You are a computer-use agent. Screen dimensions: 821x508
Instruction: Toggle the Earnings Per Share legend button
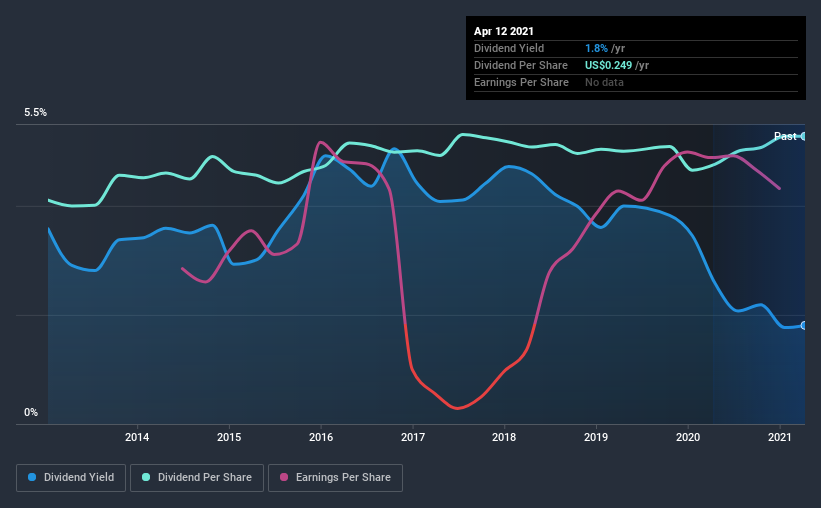(x=335, y=478)
